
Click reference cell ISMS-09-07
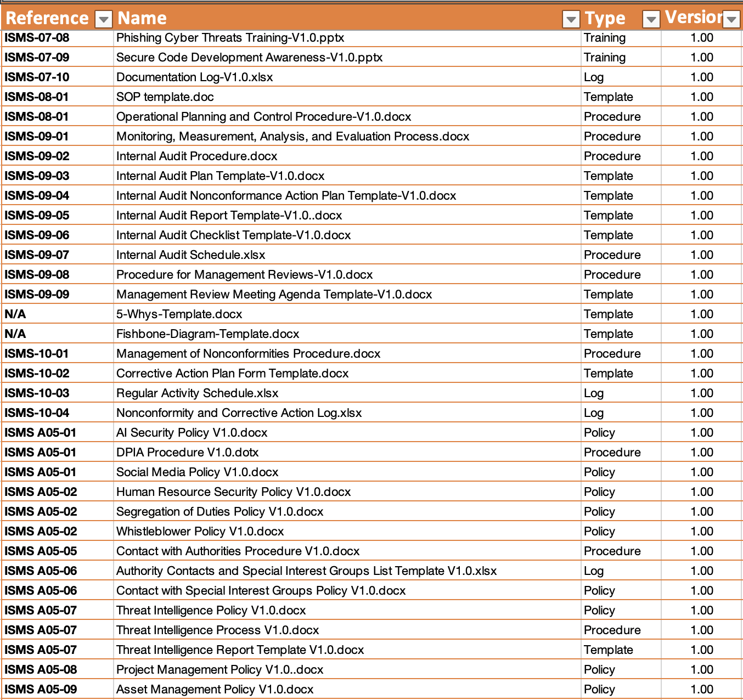tap(57, 255)
